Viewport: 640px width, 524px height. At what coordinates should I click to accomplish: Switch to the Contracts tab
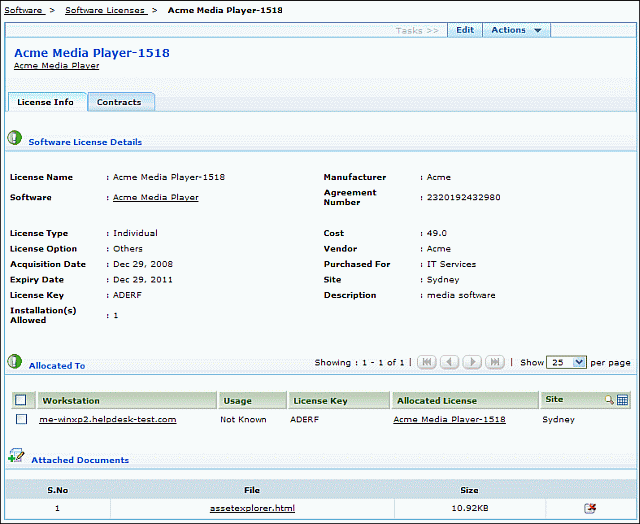click(119, 102)
